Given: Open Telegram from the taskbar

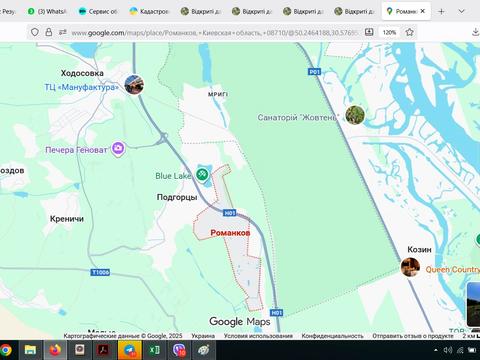Looking at the screenshot, I should pyautogui.click(x=130, y=350).
